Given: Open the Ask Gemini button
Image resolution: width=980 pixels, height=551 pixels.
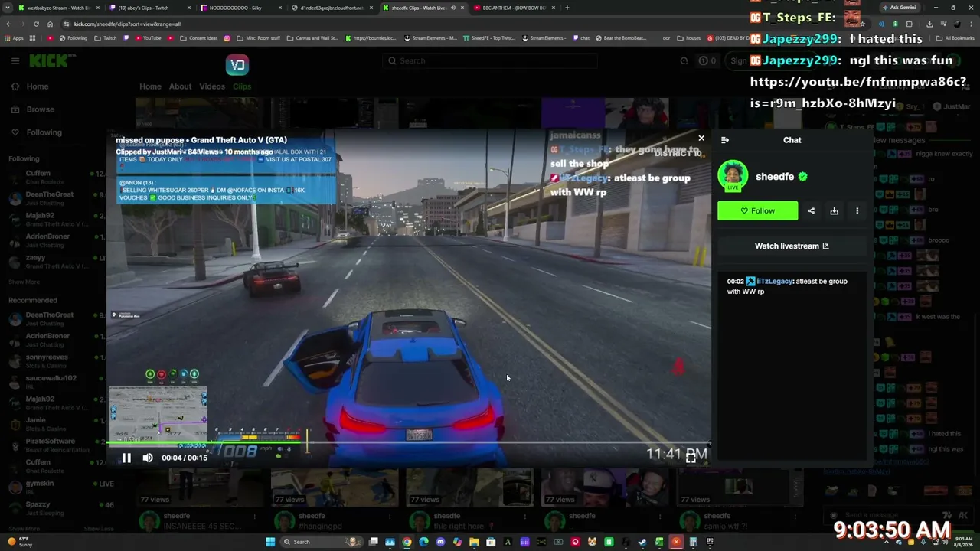Looking at the screenshot, I should click(x=899, y=8).
